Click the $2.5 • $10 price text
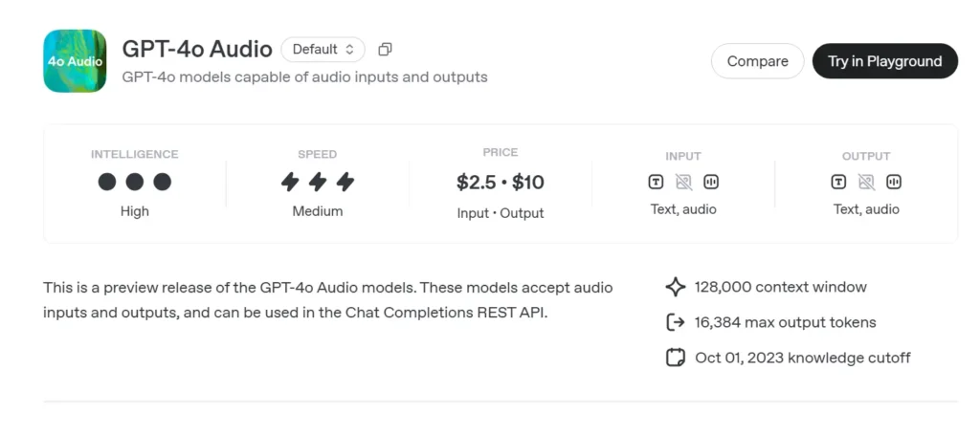Screen dimensions: 980x435 (501, 183)
